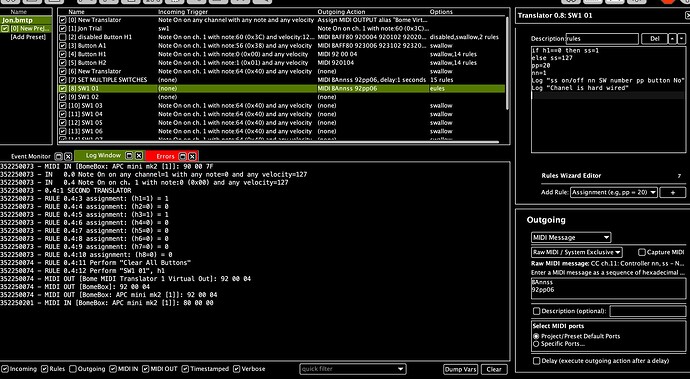Screen dimensions: 690x379
Task: Open the Add Rule Assignment dropdown
Action: (613, 192)
